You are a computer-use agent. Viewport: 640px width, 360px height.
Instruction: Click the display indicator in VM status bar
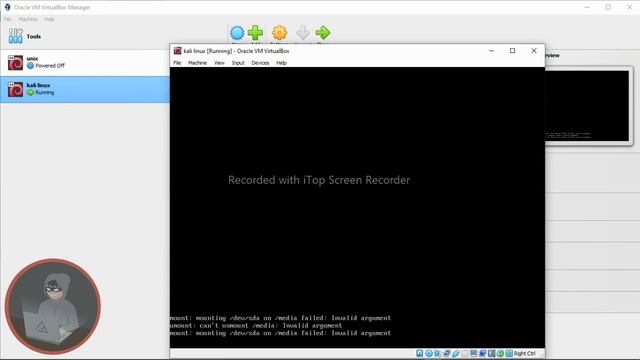coord(473,353)
